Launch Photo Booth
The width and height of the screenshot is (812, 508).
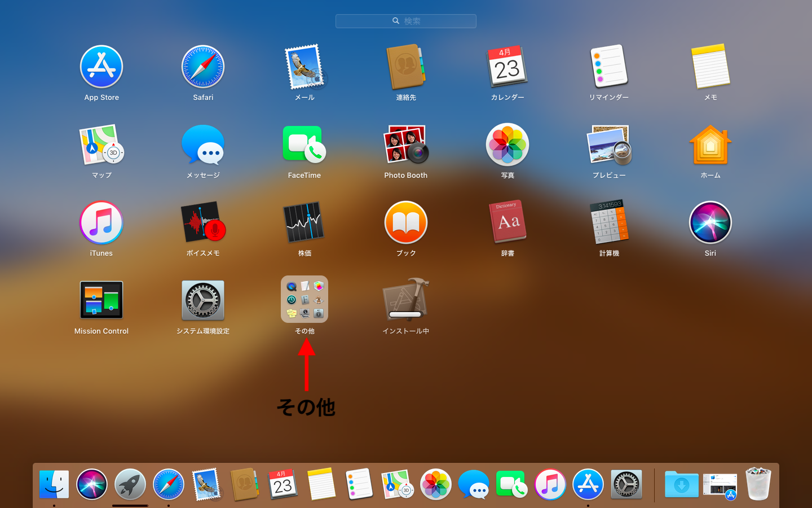point(406,144)
